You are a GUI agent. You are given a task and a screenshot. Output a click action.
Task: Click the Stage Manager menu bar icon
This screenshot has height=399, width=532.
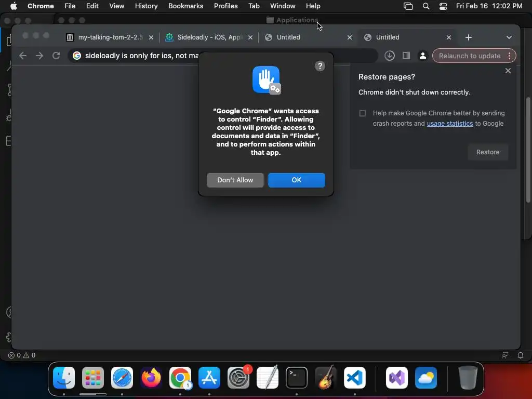[408, 6]
